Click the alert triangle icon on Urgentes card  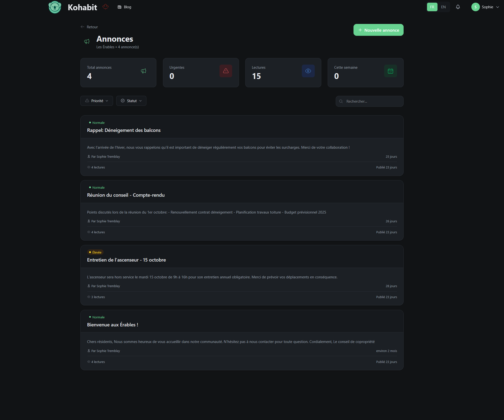(226, 71)
